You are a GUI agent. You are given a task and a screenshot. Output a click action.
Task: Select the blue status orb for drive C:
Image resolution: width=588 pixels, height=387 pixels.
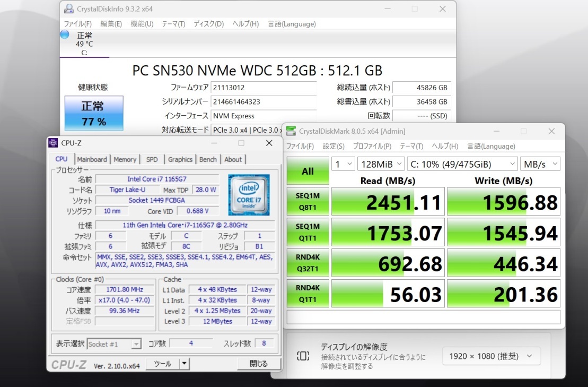[x=65, y=35]
